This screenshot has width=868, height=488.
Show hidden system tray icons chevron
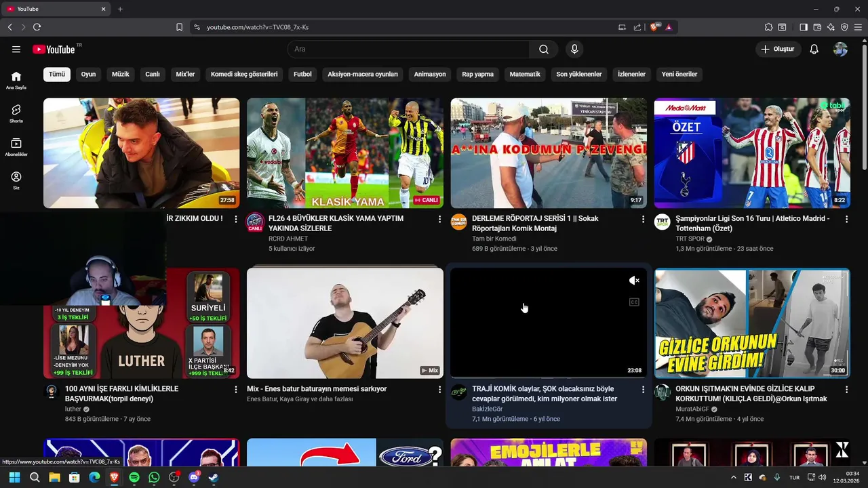[733, 477]
